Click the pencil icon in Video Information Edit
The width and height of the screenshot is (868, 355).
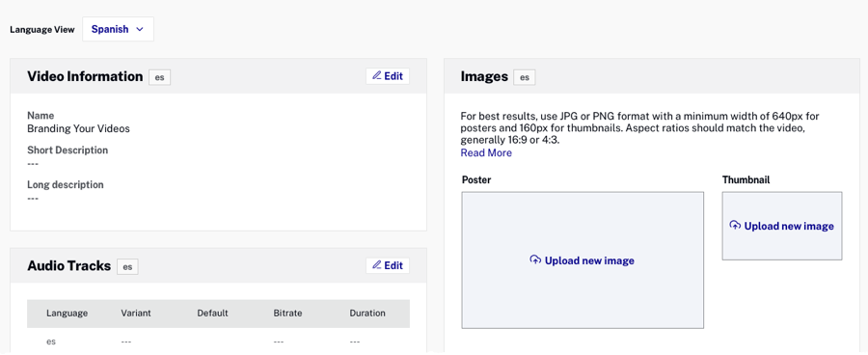pos(377,76)
